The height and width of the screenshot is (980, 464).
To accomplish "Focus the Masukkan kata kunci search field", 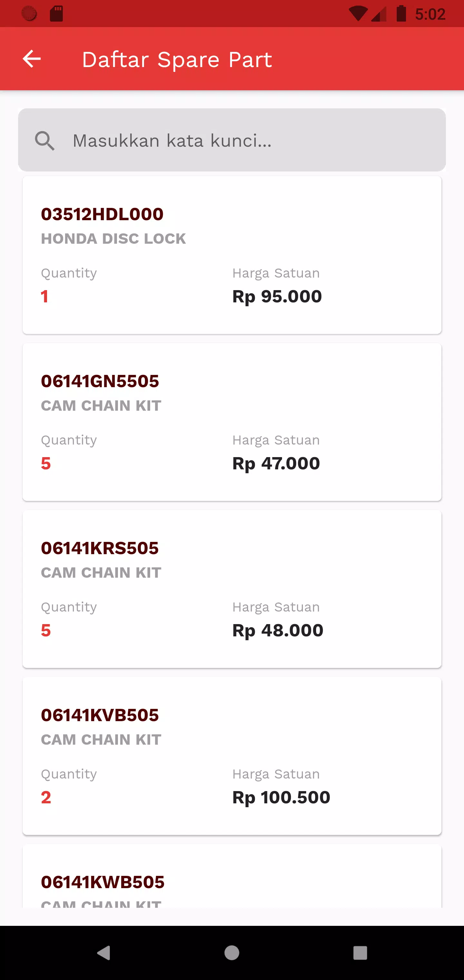I will [232, 140].
